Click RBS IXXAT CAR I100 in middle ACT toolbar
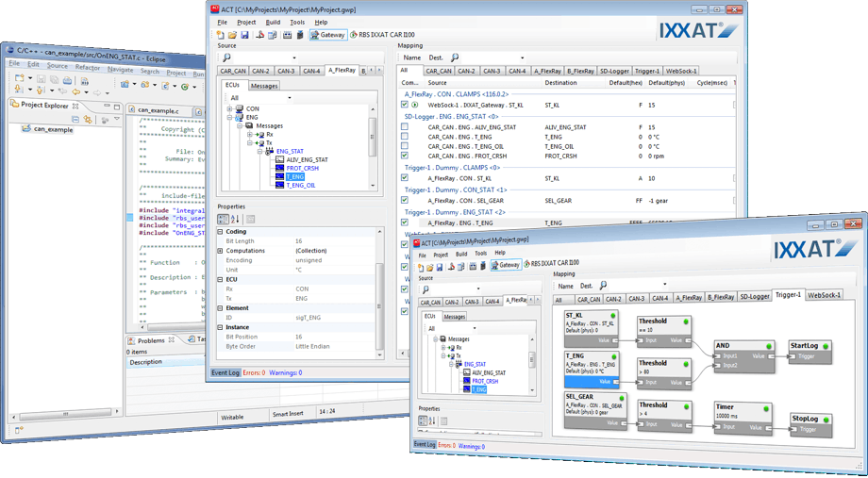868x478 pixels. click(x=382, y=35)
